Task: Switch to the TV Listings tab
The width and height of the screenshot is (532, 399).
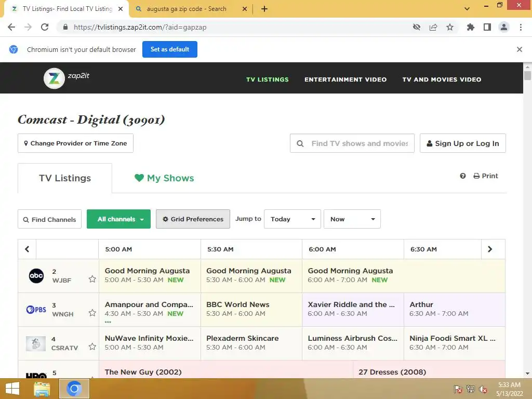Action: pyautogui.click(x=65, y=178)
